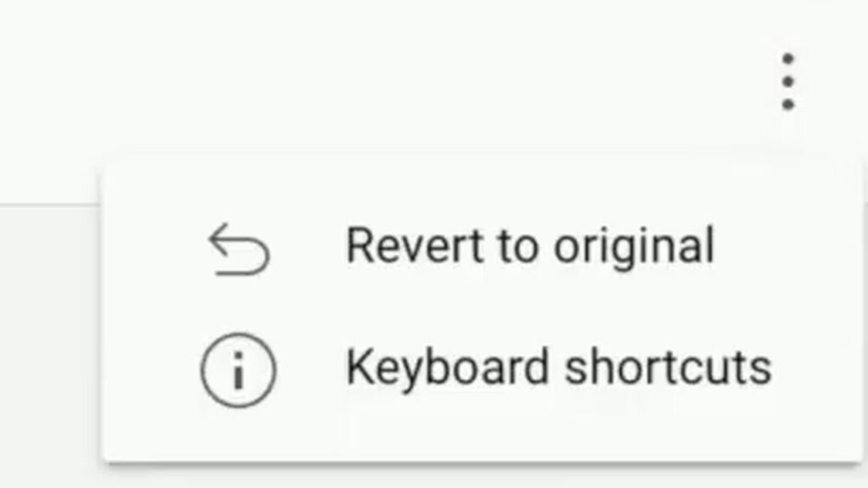Open Keyboard shortcuts from the menu
The height and width of the screenshot is (488, 868).
coord(481,369)
